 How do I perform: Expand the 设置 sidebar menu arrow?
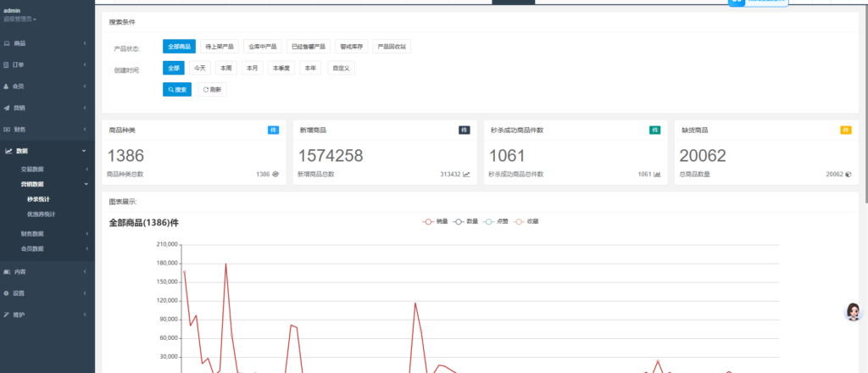pos(85,293)
